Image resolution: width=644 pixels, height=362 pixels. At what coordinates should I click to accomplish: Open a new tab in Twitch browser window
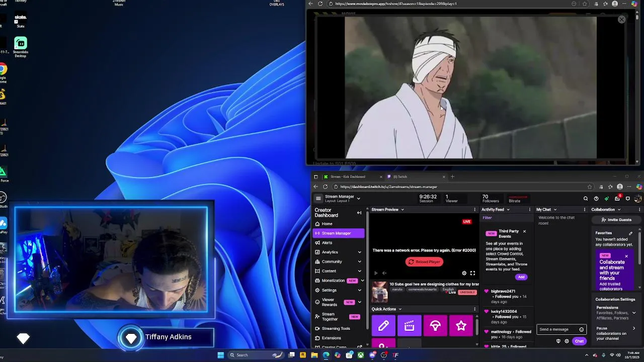452,176
